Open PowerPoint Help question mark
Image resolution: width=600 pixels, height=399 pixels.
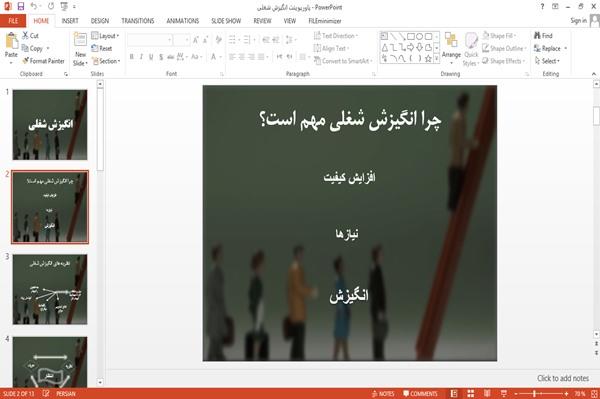pos(542,7)
